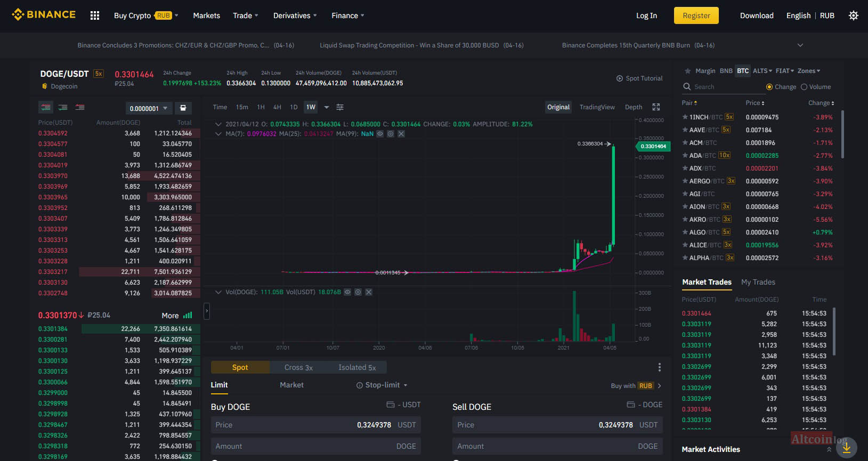Open the settings gear icon
Image resolution: width=868 pixels, height=461 pixels.
click(x=853, y=15)
